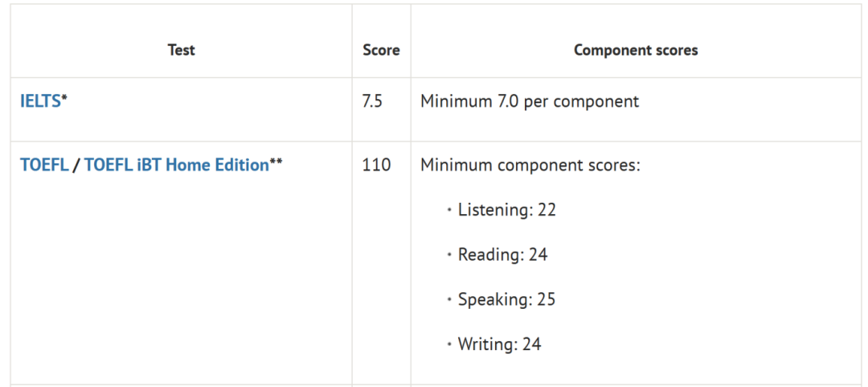This screenshot has width=868, height=387.
Task: Click the slash between the TOEFL links
Action: (76, 165)
